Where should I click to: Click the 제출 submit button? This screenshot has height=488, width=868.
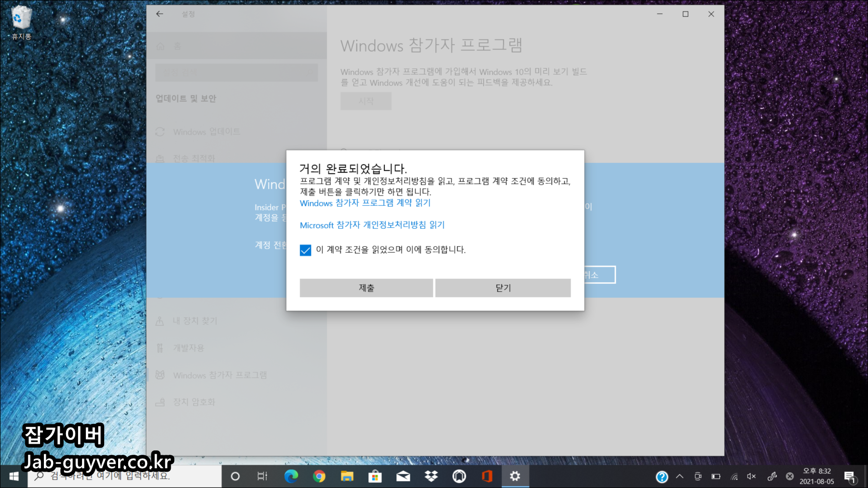[366, 288]
